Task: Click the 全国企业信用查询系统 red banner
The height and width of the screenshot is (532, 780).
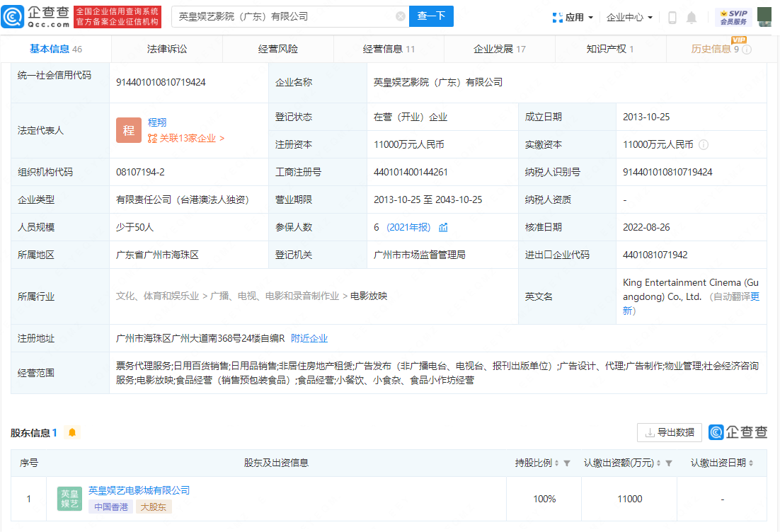Action: tap(117, 16)
